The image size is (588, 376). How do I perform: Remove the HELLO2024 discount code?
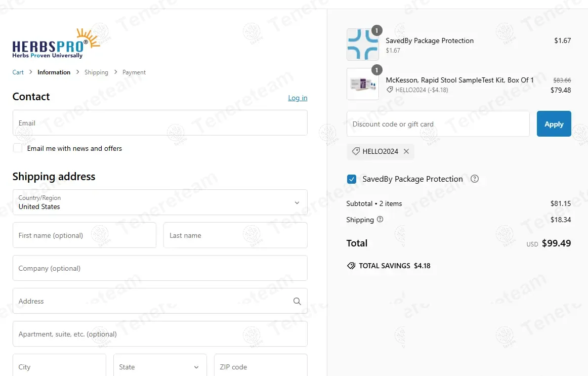(x=406, y=151)
